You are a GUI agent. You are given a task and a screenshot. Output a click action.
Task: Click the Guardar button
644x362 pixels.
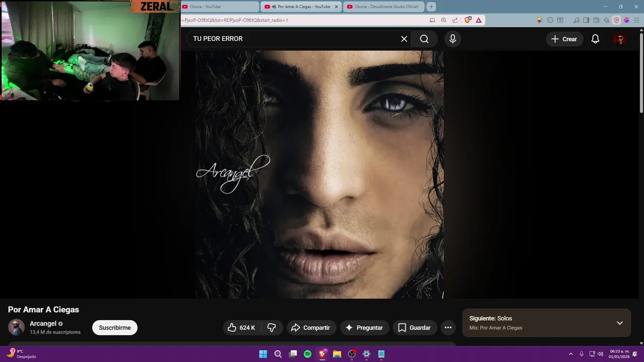(415, 328)
